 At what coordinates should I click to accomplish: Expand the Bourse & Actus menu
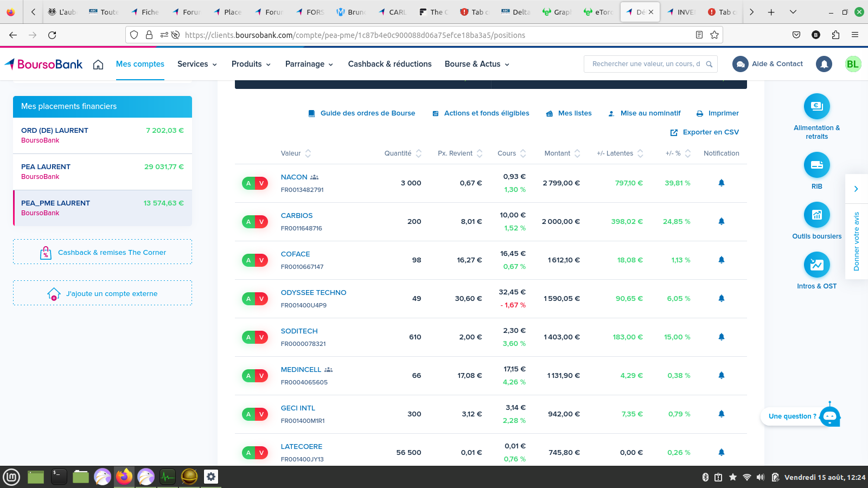point(477,64)
